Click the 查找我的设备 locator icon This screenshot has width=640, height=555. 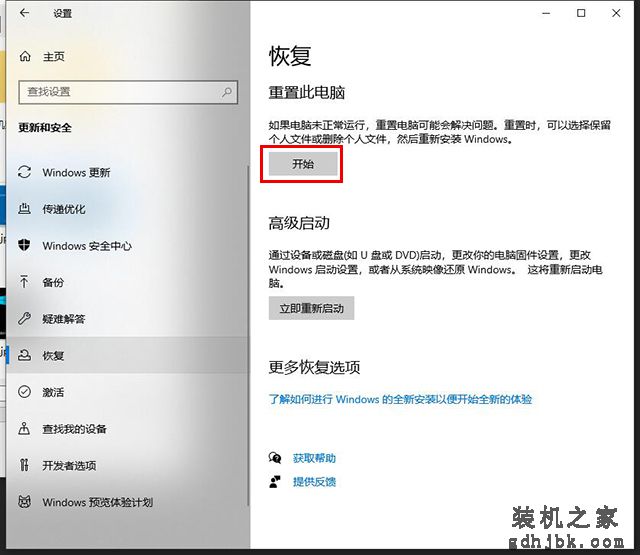pyautogui.click(x=24, y=428)
